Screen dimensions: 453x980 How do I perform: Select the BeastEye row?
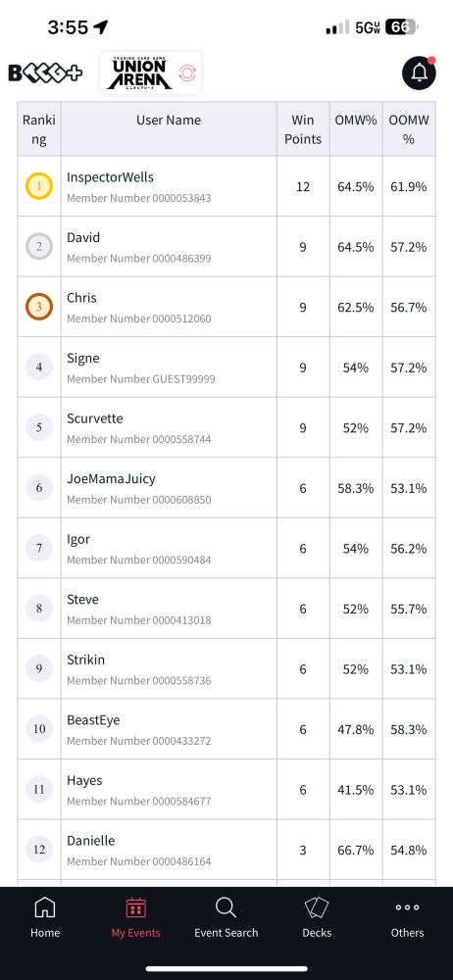pyautogui.click(x=226, y=729)
